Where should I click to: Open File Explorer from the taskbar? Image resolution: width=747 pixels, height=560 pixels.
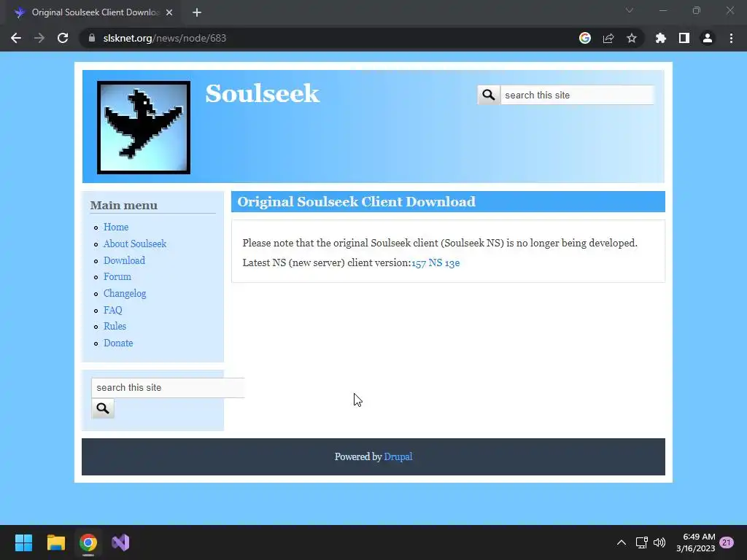55,542
